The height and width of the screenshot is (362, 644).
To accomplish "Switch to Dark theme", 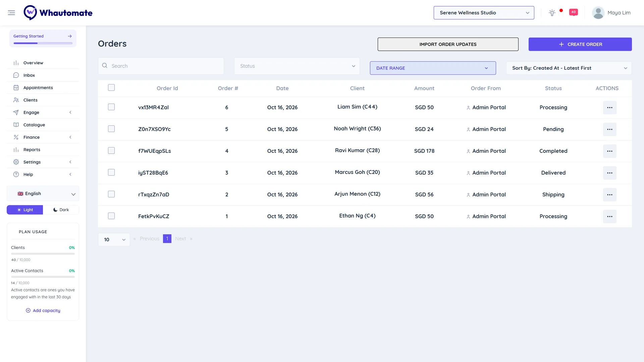I will pyautogui.click(x=61, y=210).
